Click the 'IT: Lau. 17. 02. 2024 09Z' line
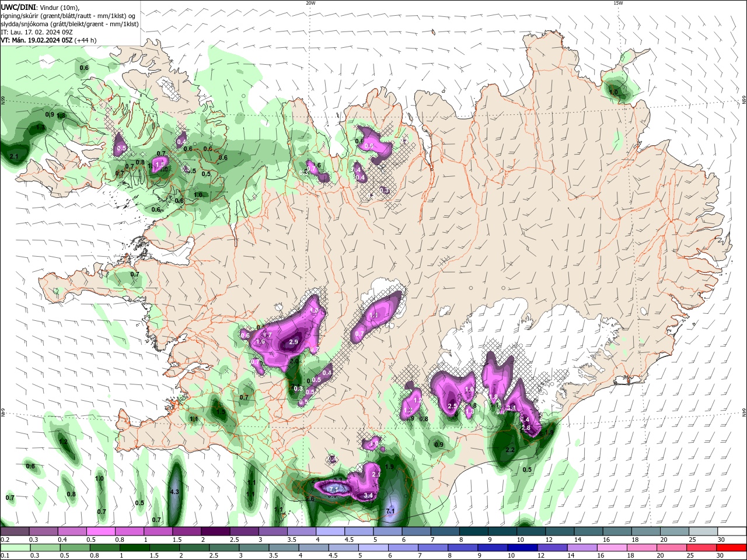The height and width of the screenshot is (560, 747). point(37,32)
